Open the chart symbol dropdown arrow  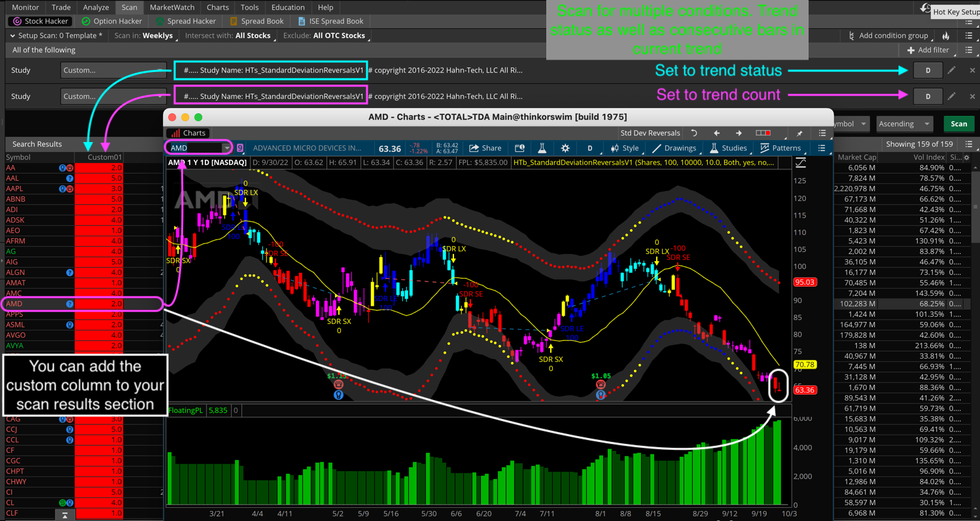click(x=226, y=148)
